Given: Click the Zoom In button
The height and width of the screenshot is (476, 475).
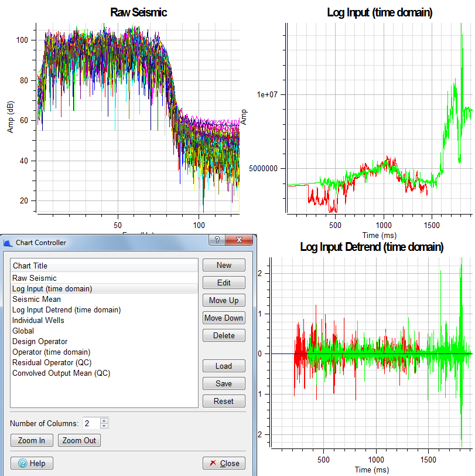Looking at the screenshot, I should [x=32, y=441].
